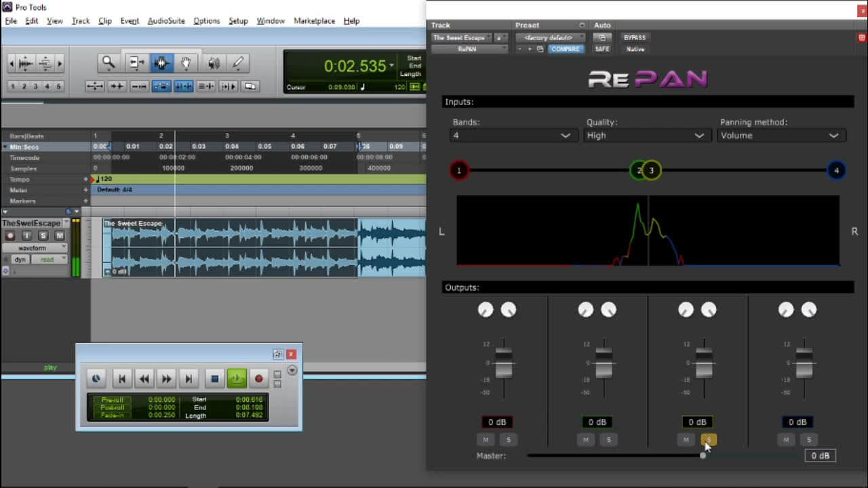Open the read automation mode dropdown
868x488 pixels.
point(48,260)
